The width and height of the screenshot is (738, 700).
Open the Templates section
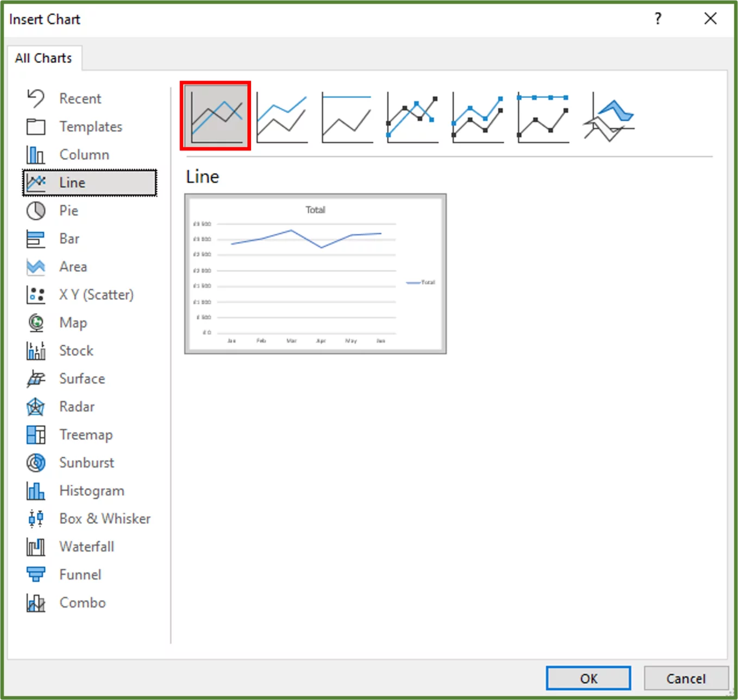(90, 127)
